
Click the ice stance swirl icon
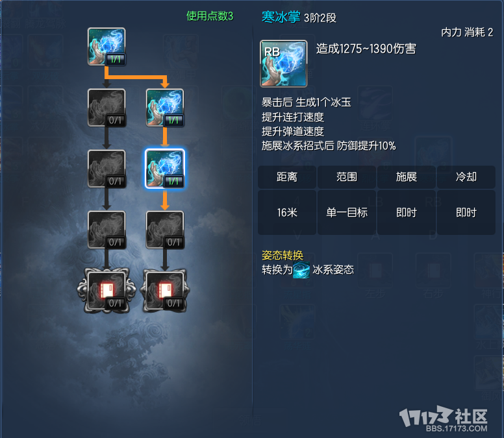click(x=301, y=270)
